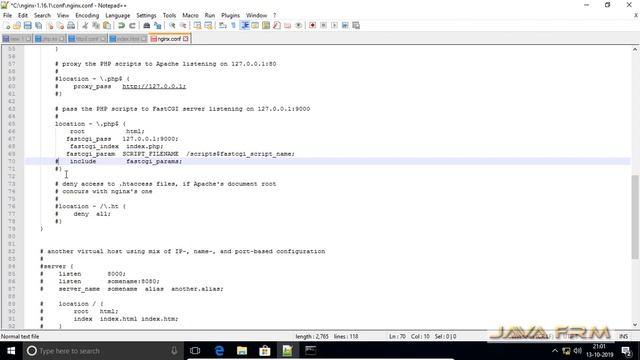Open the Edit menu
This screenshot has height=360, width=640.
click(23, 16)
